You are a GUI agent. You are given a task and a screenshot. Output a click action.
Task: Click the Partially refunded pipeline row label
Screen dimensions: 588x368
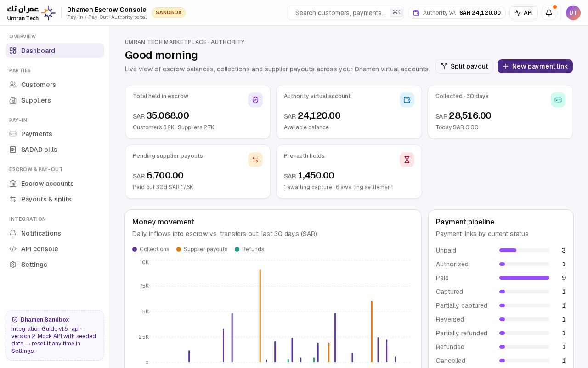pos(462,333)
